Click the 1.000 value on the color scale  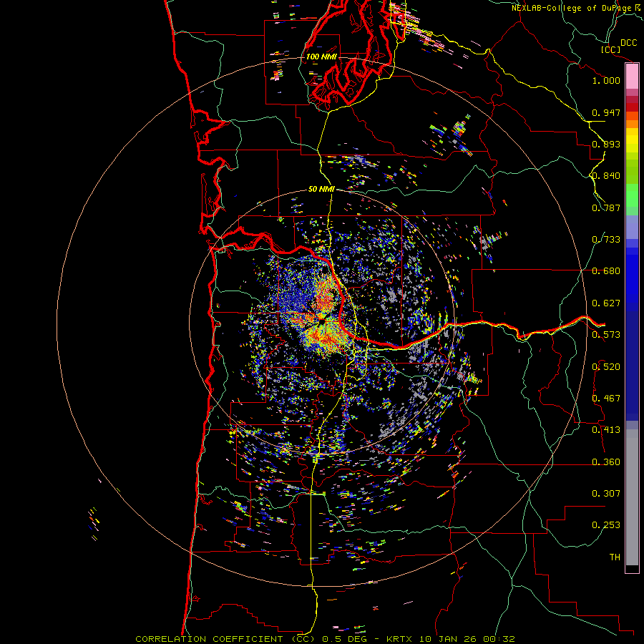(606, 80)
